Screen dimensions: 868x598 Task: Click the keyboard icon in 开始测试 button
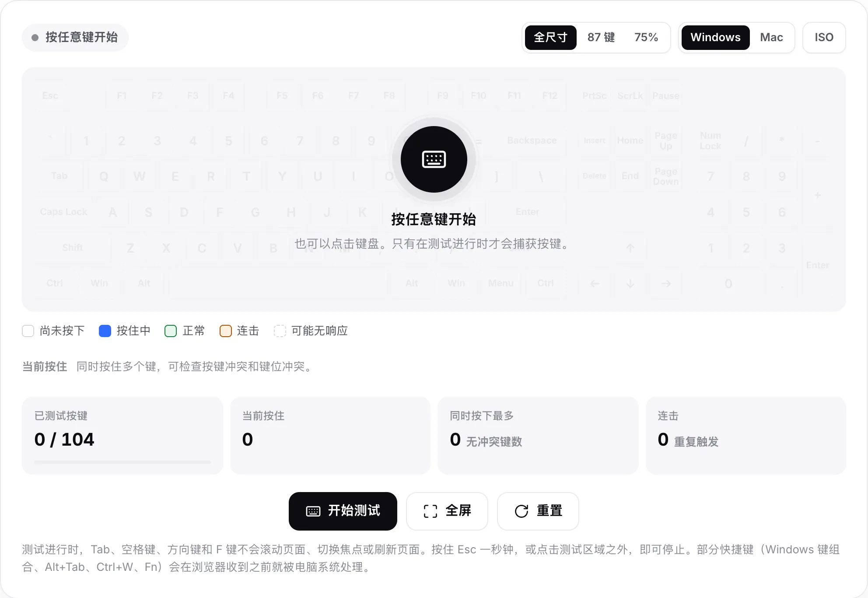point(313,511)
